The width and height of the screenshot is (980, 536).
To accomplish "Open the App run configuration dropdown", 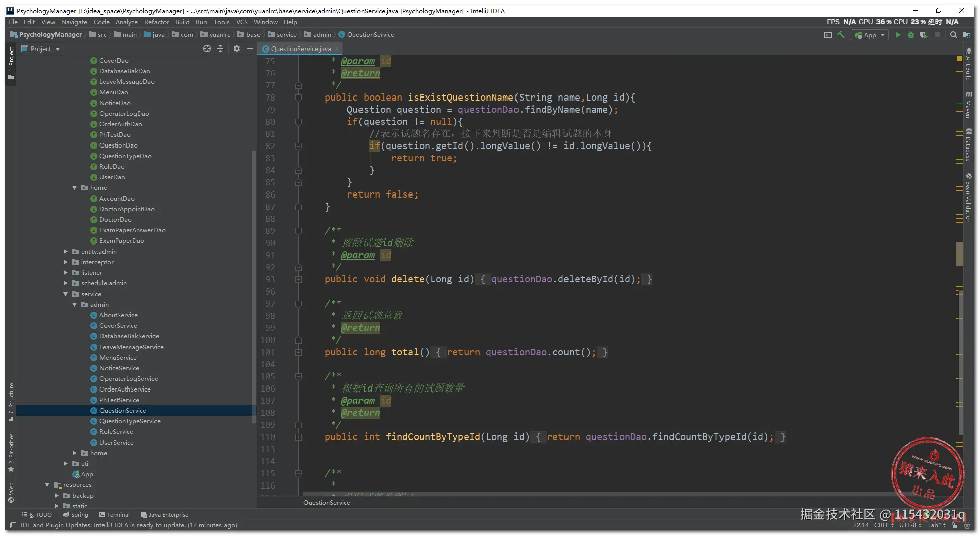I will click(870, 35).
